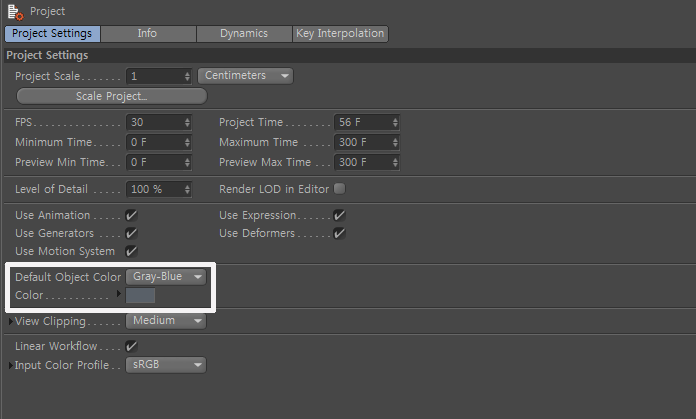
Task: Toggle the Use Animation checkbox
Action: coord(131,215)
